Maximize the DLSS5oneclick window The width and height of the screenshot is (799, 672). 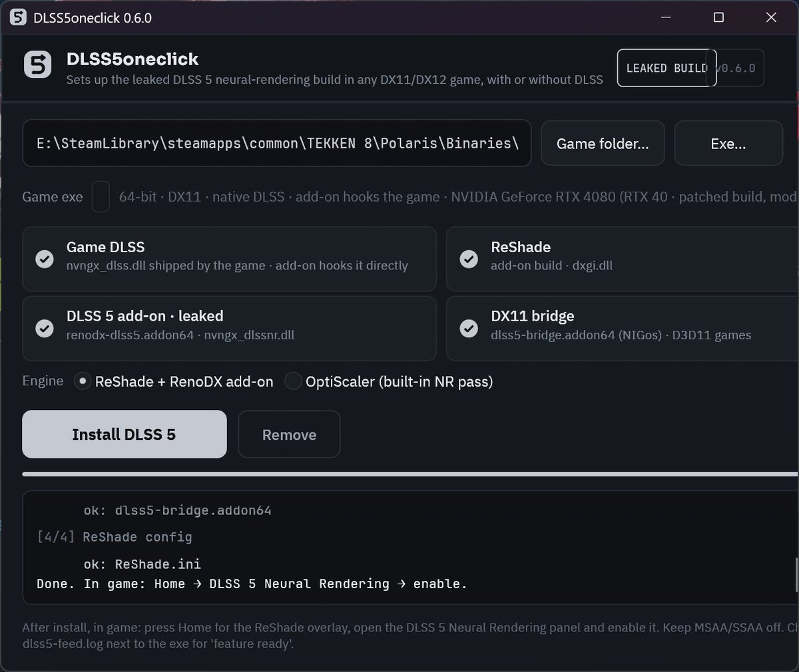pos(718,17)
